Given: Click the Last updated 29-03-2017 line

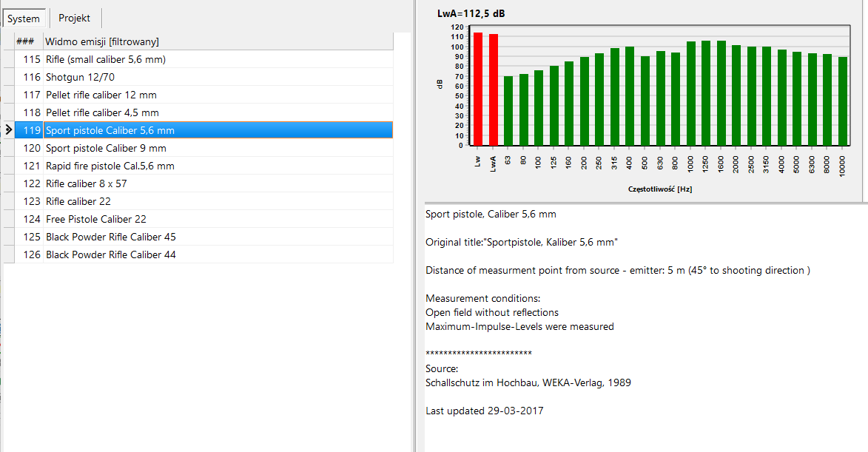Looking at the screenshot, I should (485, 411).
